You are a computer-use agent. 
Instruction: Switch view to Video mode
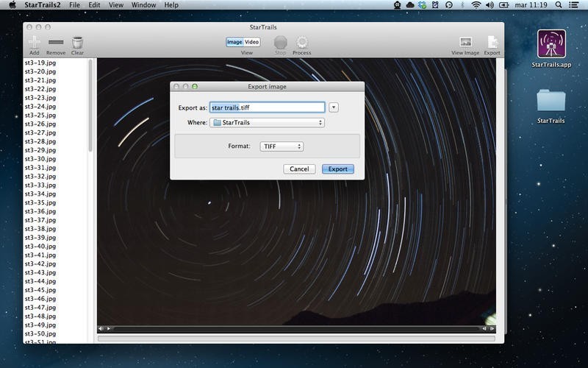[251, 42]
